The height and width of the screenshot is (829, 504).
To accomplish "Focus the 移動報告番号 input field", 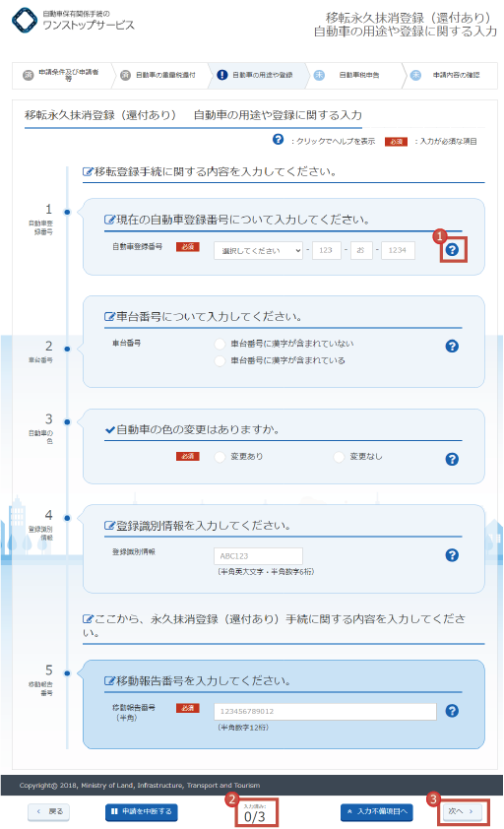I will tap(325, 712).
